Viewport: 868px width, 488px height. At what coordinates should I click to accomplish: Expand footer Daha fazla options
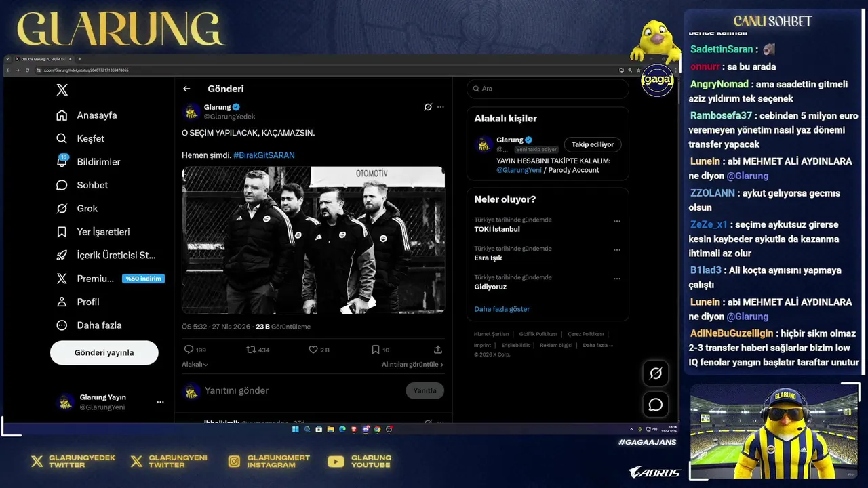(597, 345)
